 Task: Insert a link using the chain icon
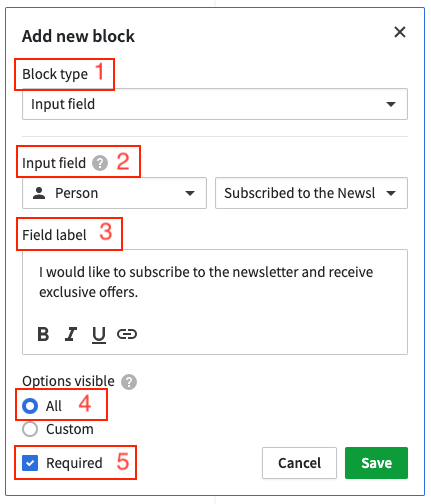(x=127, y=334)
